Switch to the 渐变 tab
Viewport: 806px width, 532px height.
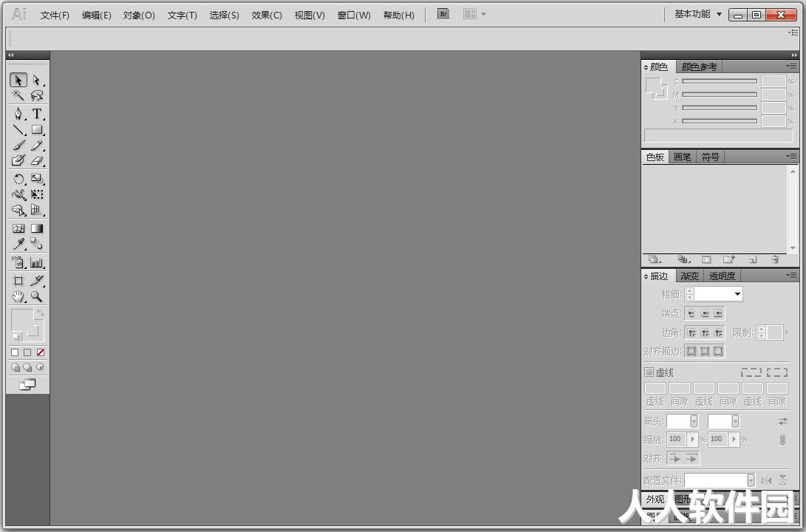(x=689, y=276)
